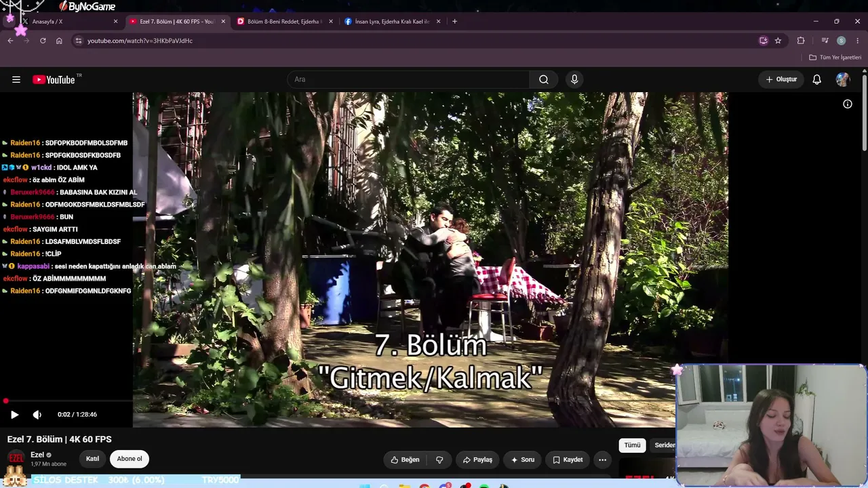The width and height of the screenshot is (868, 488).
Task: Close the Bölüm 8-Beni Reddet tab
Action: tap(331, 22)
